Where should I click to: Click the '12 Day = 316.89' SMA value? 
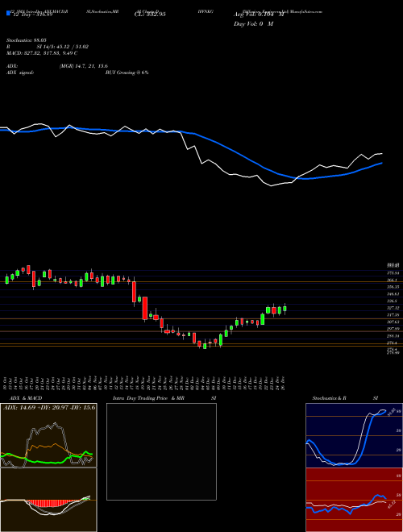[32, 15]
